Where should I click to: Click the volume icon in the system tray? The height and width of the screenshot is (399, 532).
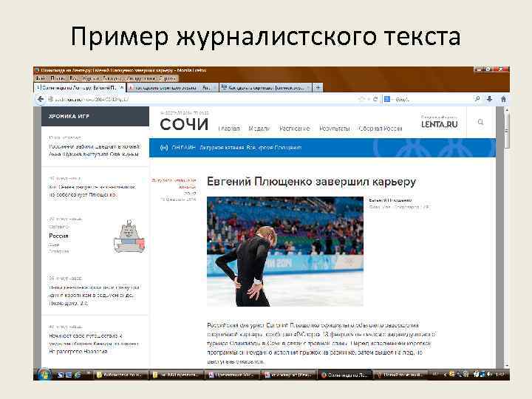(x=489, y=375)
